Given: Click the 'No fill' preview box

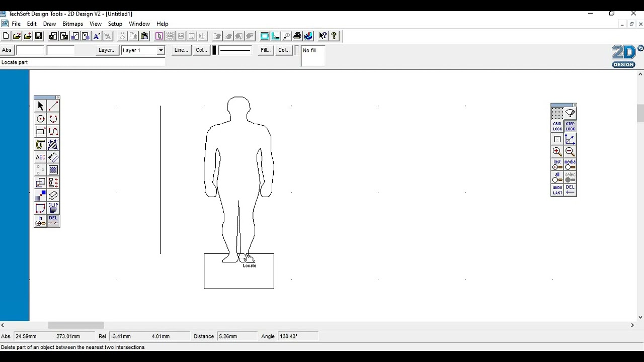Looking at the screenshot, I should [x=313, y=56].
